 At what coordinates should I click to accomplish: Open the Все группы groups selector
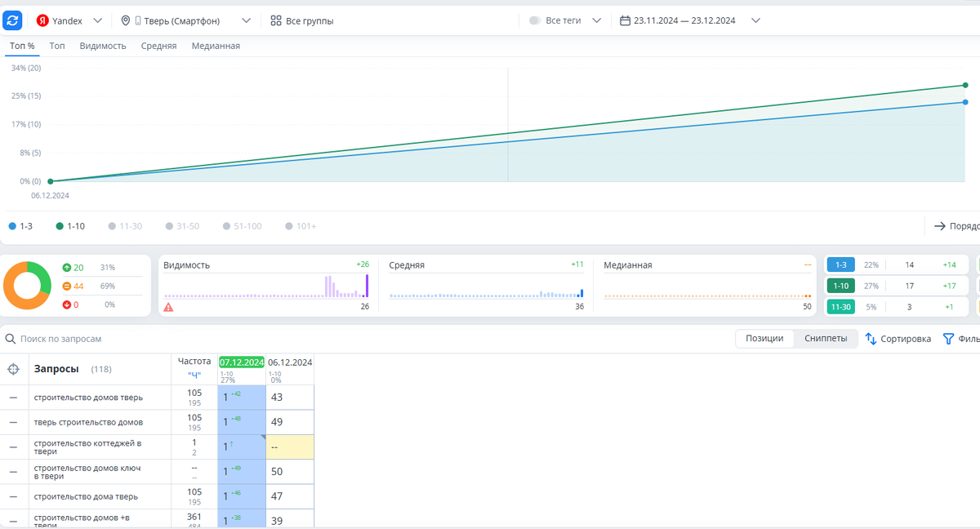[x=301, y=20]
